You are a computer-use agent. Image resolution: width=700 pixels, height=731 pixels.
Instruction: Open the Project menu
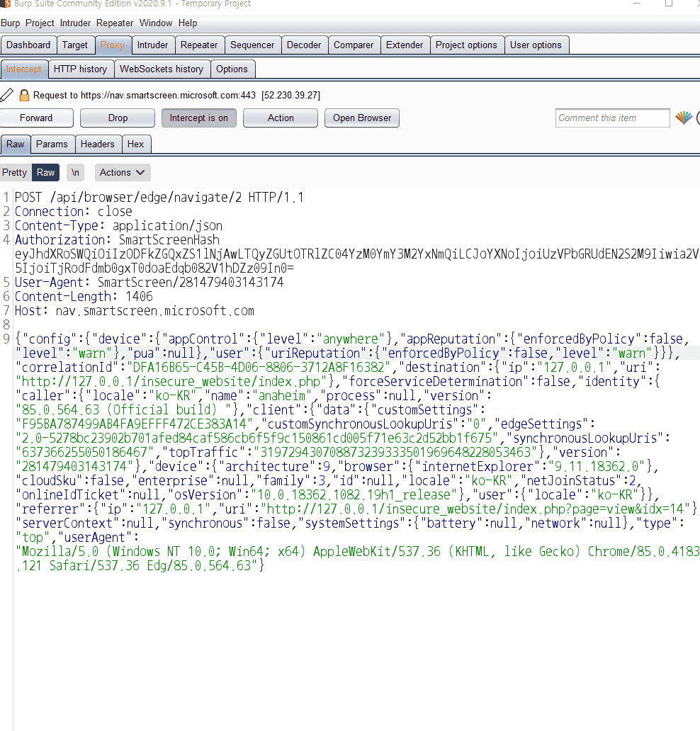(x=40, y=23)
